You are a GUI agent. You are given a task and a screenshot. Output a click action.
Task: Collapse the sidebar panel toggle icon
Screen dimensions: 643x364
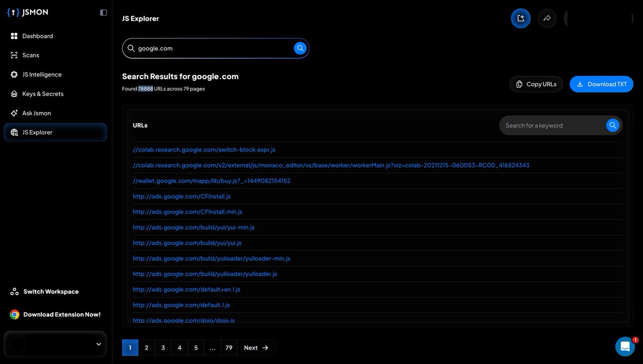click(103, 12)
